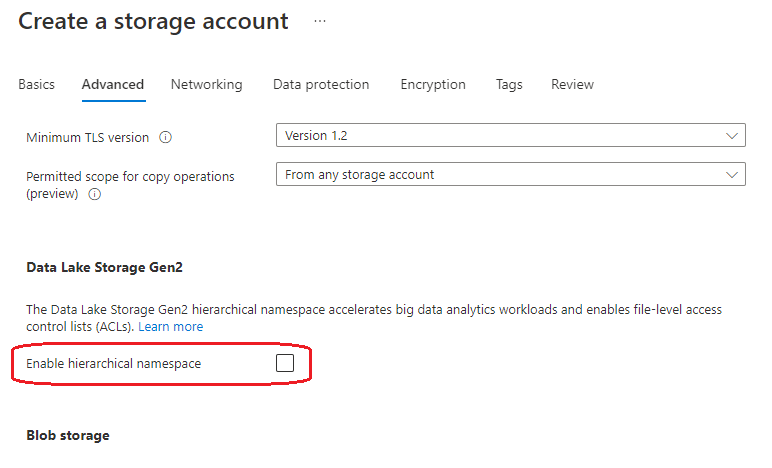Click the 'Blob storage' section heading
This screenshot has height=468, width=772.
click(68, 436)
